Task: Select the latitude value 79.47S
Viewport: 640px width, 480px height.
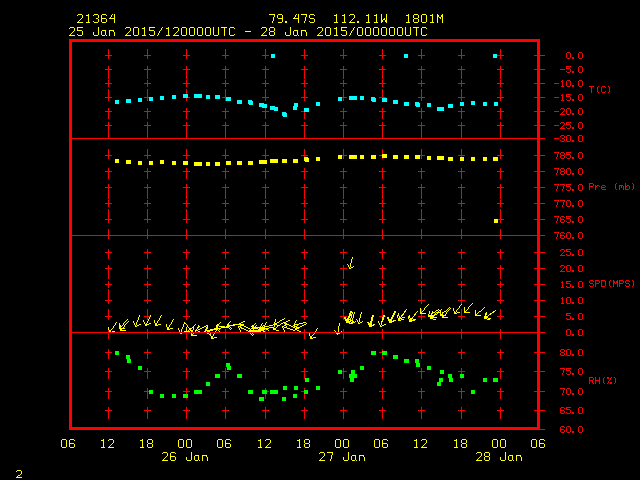Action: [x=292, y=19]
